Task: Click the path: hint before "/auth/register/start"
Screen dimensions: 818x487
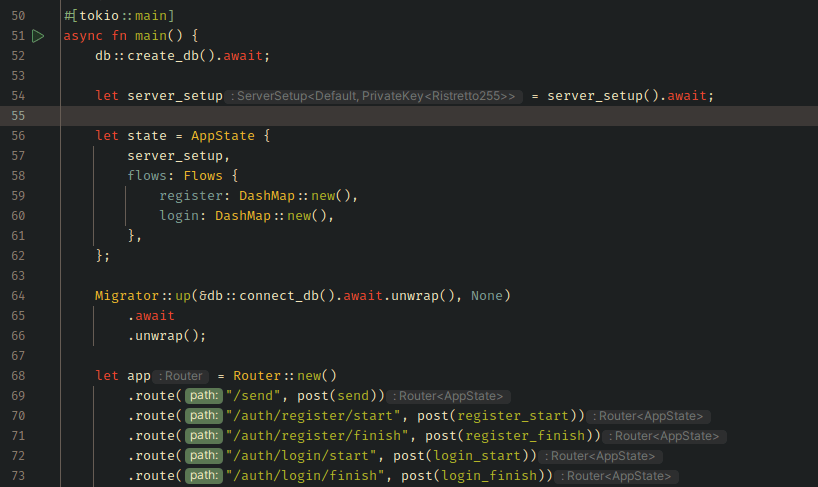Action: tap(204, 416)
